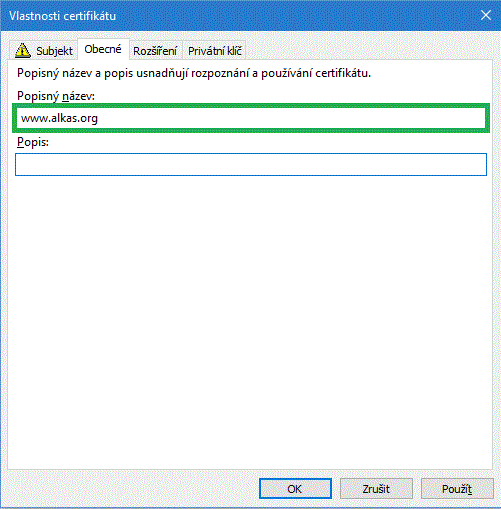
Task: Go to the Privátní klíč tab
Action: (214, 51)
